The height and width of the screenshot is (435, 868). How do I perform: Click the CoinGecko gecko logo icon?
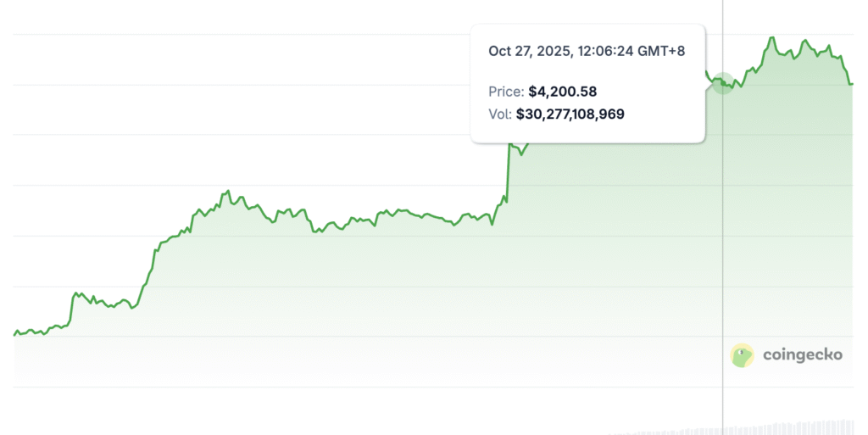[x=742, y=355]
